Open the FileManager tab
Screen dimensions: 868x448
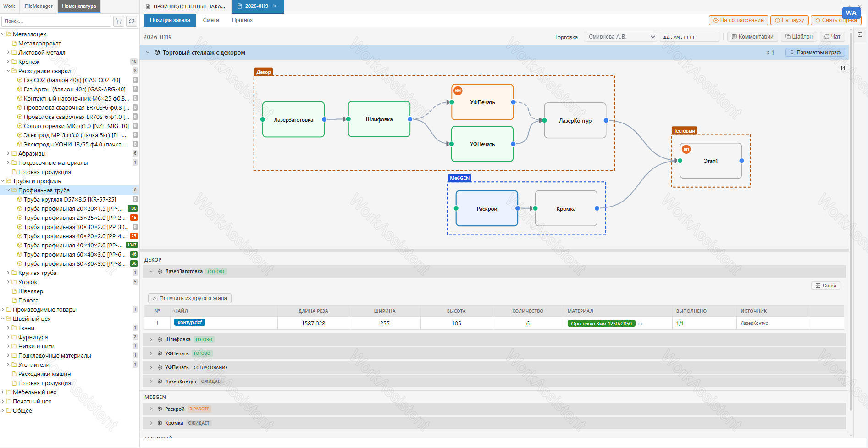click(39, 6)
